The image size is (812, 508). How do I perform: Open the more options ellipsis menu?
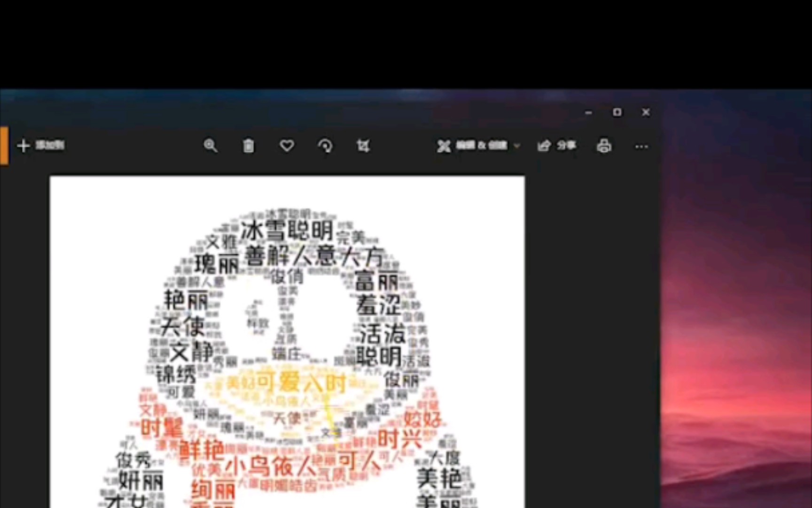[x=641, y=146]
